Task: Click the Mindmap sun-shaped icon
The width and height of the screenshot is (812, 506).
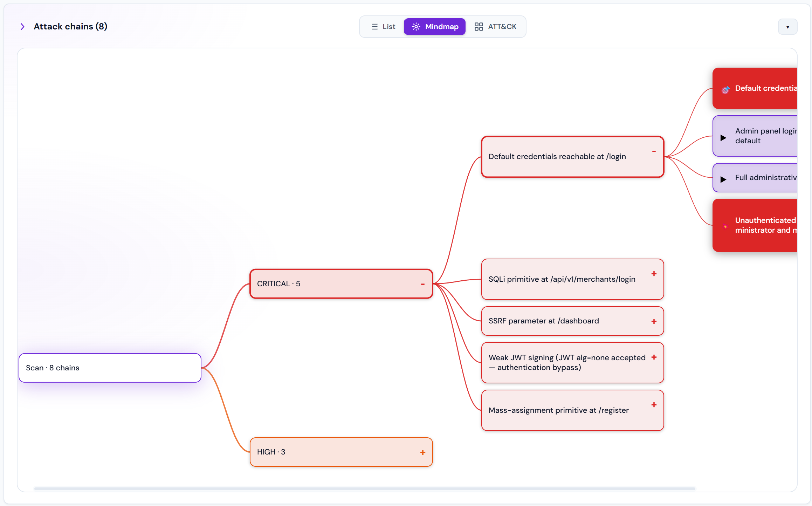Action: pos(416,27)
